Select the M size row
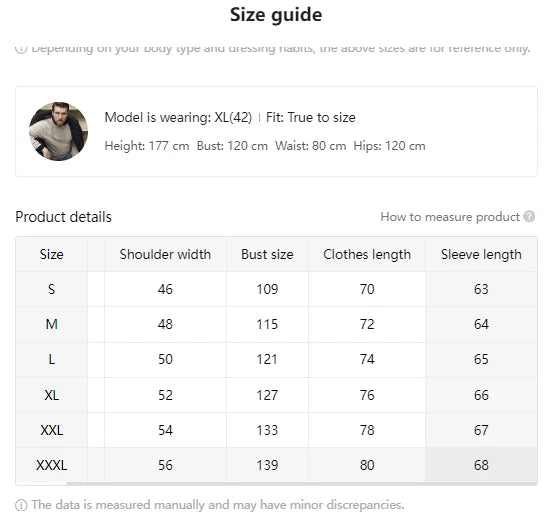Screen dimensions: 551x516 tap(276, 324)
